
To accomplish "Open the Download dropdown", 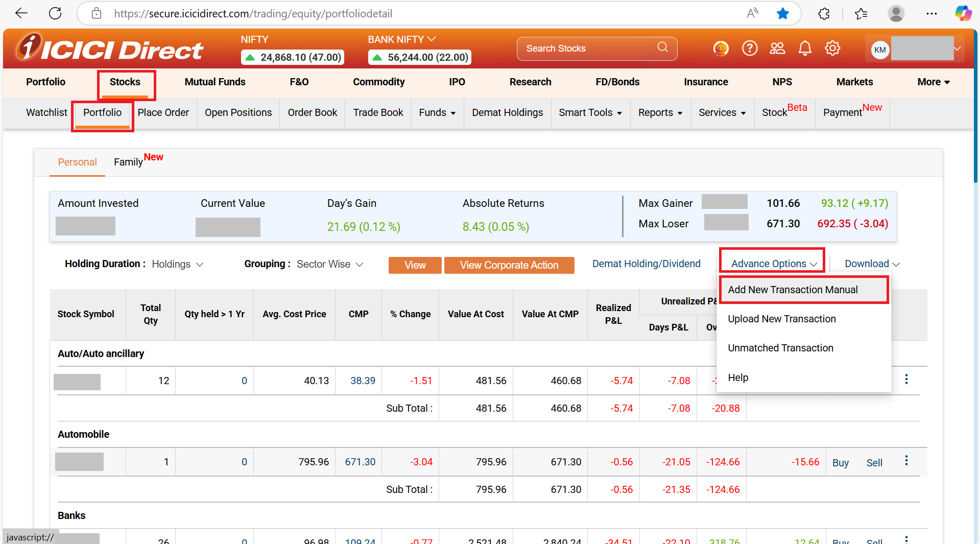I will (x=872, y=264).
